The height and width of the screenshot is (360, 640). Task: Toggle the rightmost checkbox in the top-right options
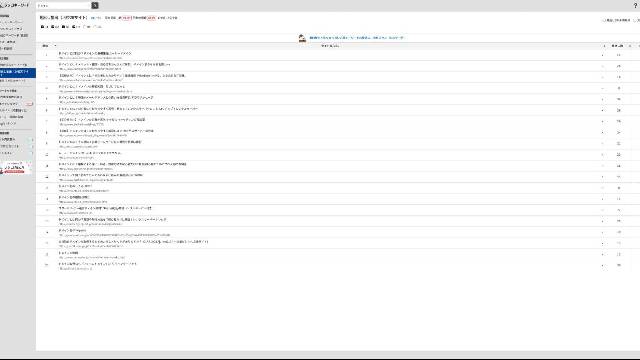click(634, 20)
